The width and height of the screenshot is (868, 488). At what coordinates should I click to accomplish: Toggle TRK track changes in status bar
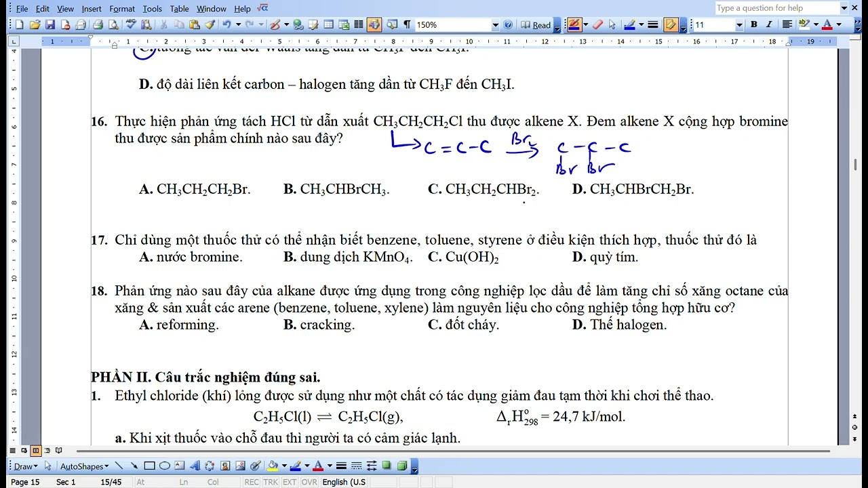tap(271, 482)
